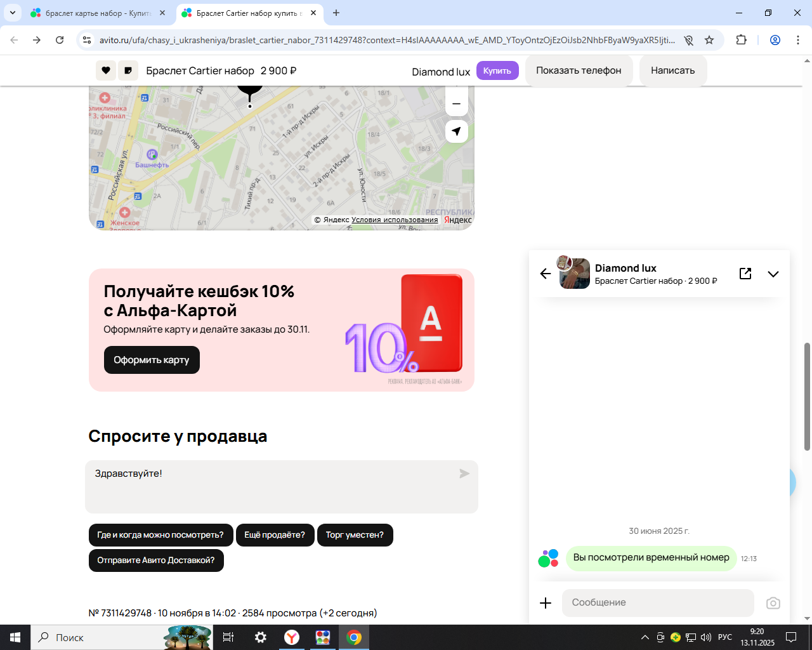The height and width of the screenshot is (650, 812).
Task: Open the 'Условия использования' map link
Action: click(395, 220)
